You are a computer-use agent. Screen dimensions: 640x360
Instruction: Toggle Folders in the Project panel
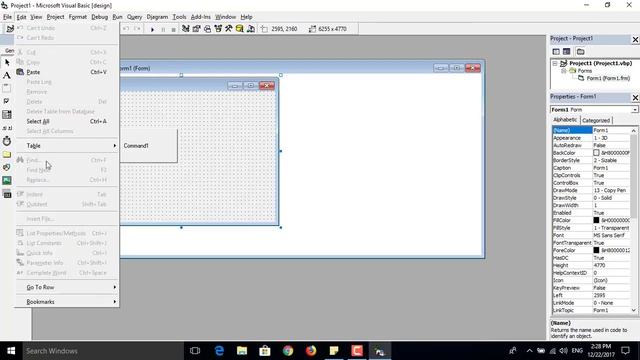point(580,51)
